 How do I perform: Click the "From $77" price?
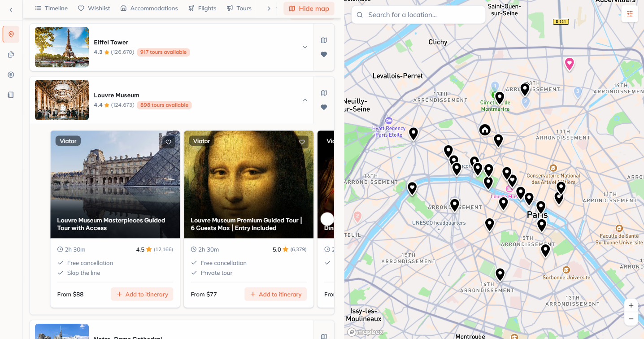[x=204, y=295]
